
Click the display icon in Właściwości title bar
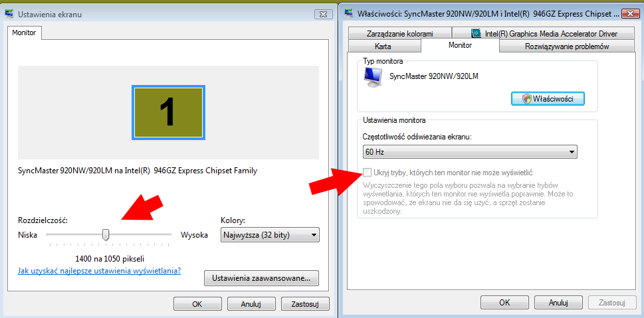coord(349,13)
